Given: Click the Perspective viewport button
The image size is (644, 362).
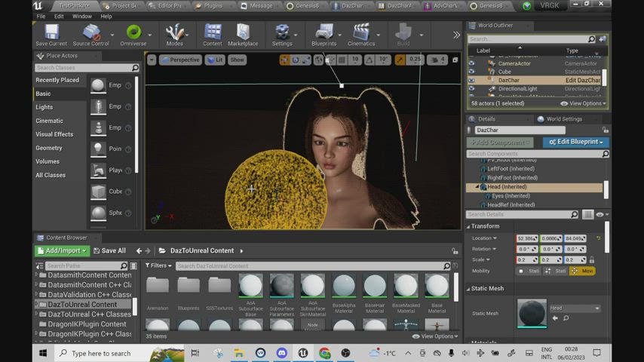Looking at the screenshot, I should [180, 60].
